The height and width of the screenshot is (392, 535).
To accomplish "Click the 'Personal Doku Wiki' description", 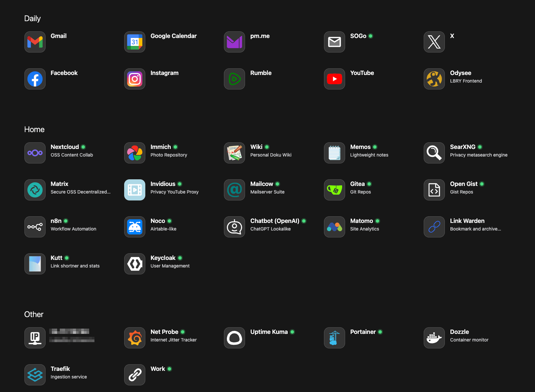I will coord(271,155).
